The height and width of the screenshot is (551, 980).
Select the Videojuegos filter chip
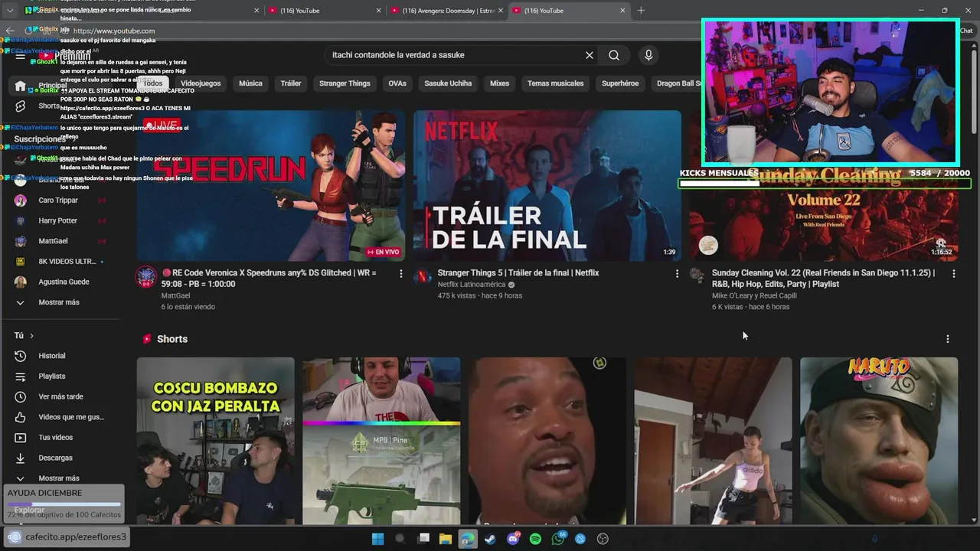201,83
